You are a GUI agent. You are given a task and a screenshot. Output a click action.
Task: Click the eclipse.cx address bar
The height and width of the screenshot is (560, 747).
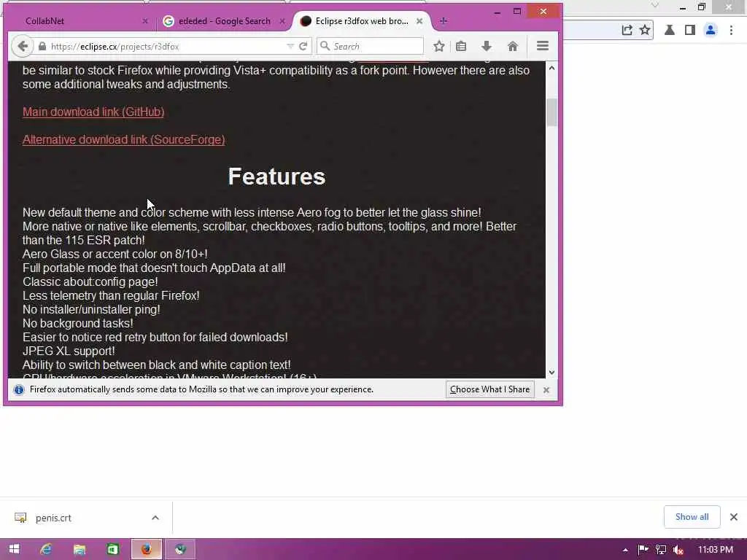click(x=162, y=46)
